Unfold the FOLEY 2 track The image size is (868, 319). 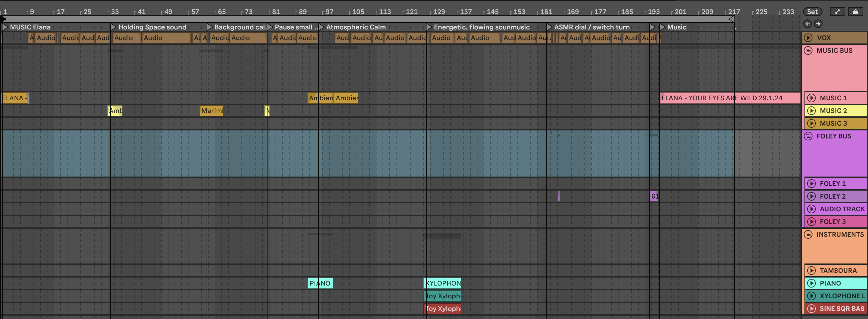tap(811, 196)
